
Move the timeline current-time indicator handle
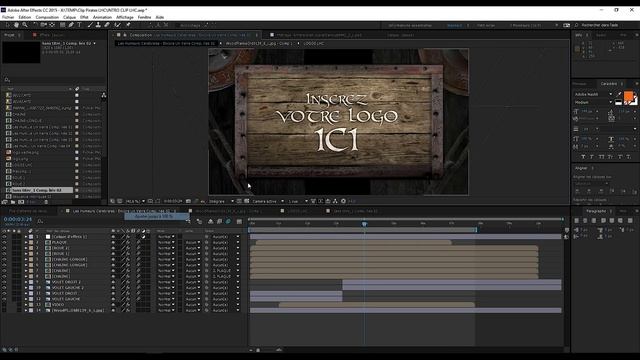coord(364,224)
